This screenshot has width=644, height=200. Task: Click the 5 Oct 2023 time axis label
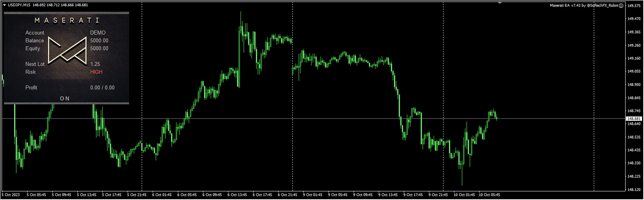pyautogui.click(x=11, y=195)
